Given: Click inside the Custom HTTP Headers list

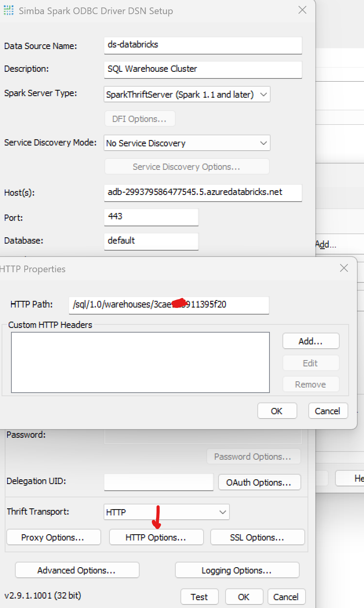Looking at the screenshot, I should pyautogui.click(x=140, y=362).
